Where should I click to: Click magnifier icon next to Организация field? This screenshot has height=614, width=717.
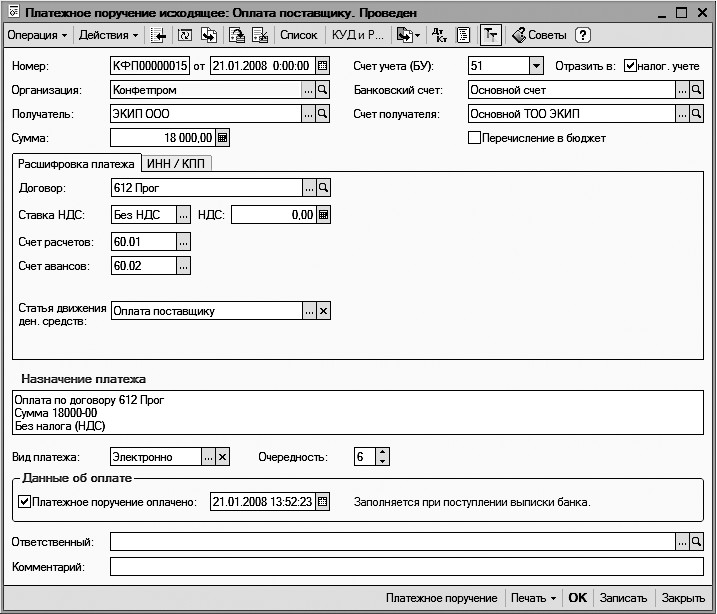point(323,90)
